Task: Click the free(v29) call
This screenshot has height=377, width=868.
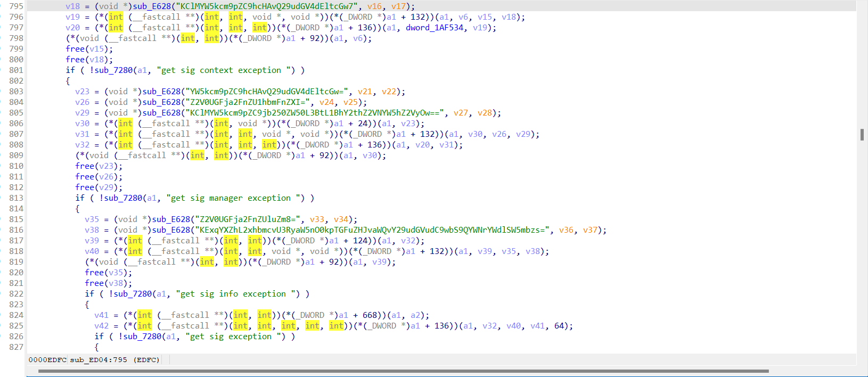Action: (99, 187)
